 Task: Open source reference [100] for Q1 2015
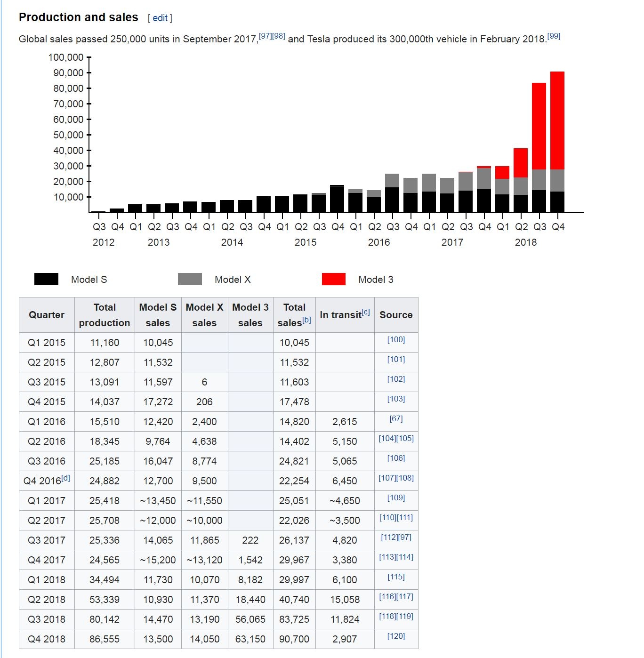pos(396,339)
